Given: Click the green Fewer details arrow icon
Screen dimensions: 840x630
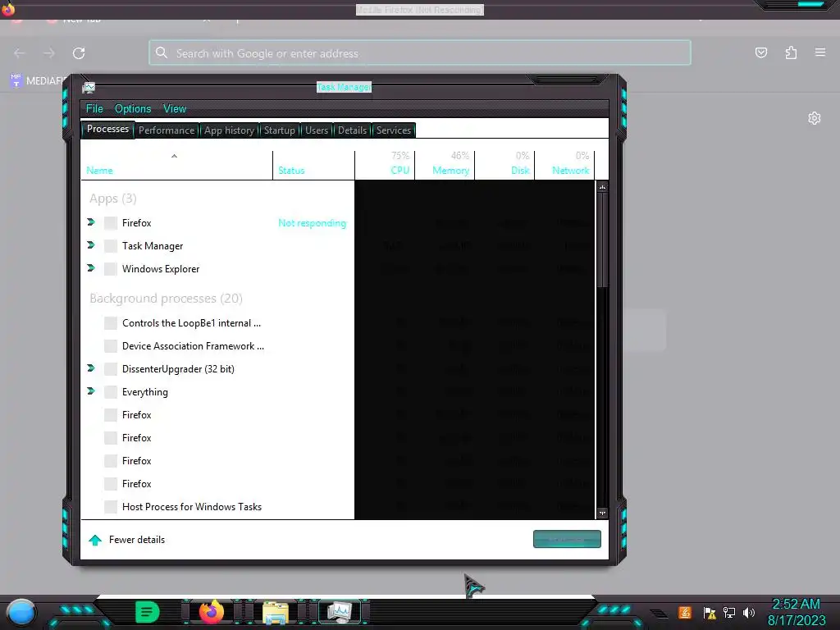Looking at the screenshot, I should click(95, 540).
